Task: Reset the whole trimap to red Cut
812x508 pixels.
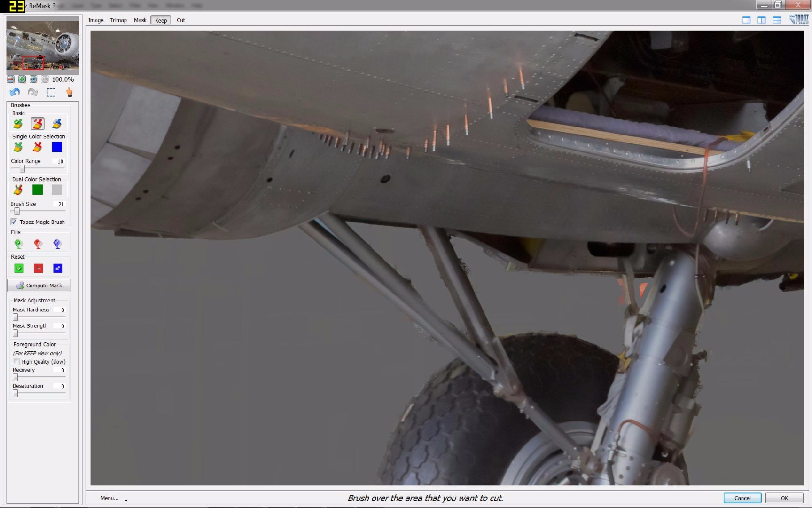Action: tap(39, 269)
